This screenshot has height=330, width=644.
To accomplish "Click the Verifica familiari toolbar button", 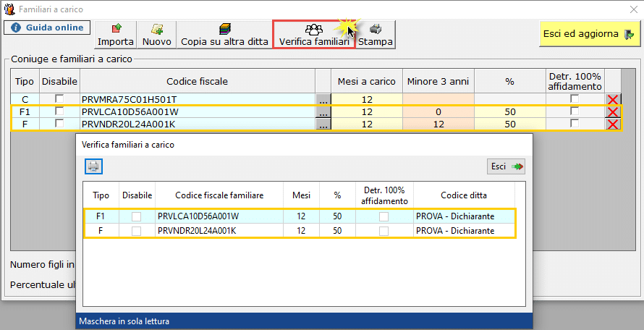I will coord(314,35).
